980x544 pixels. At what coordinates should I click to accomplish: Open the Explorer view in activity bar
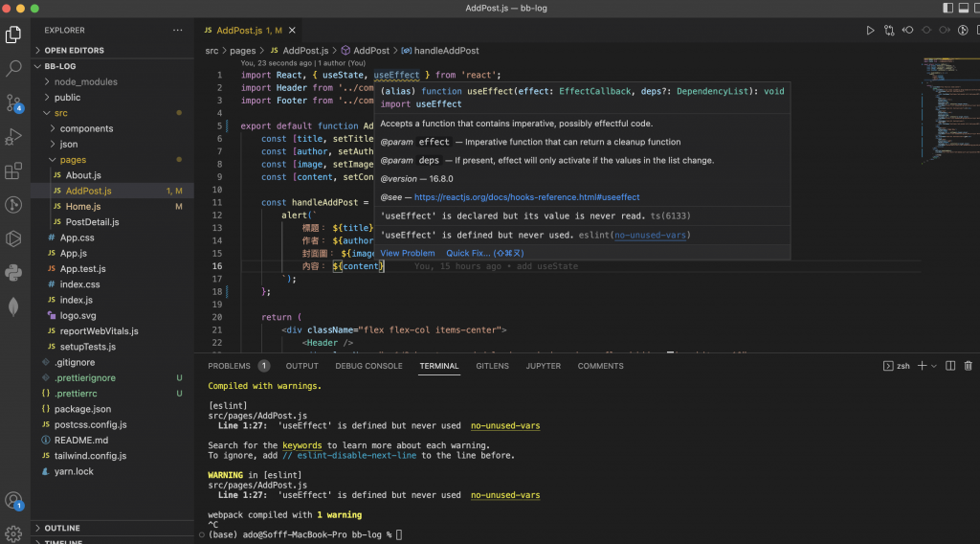[x=13, y=34]
